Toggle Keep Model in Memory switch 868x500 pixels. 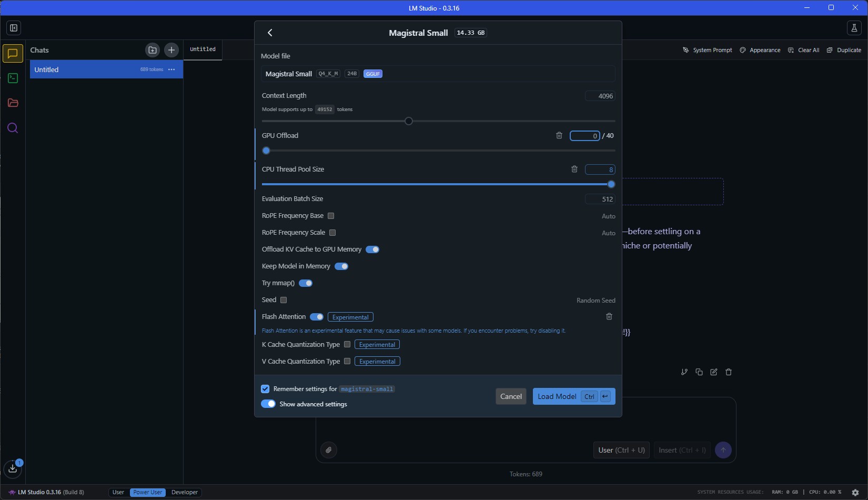point(341,266)
